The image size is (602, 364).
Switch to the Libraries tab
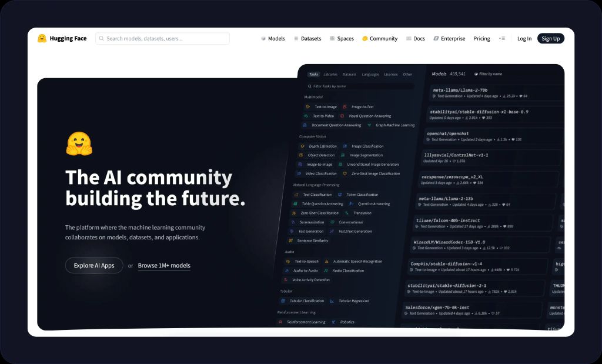[x=330, y=74]
